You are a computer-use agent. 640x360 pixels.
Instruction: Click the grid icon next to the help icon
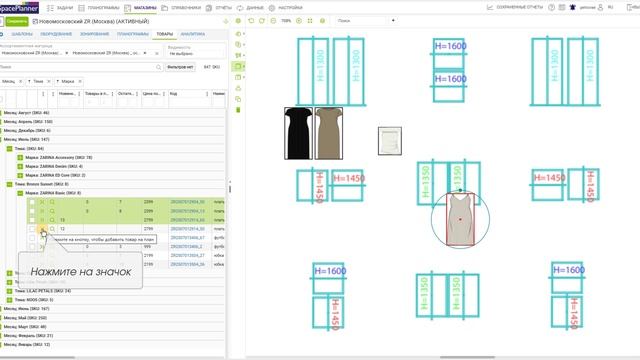coord(562,7)
